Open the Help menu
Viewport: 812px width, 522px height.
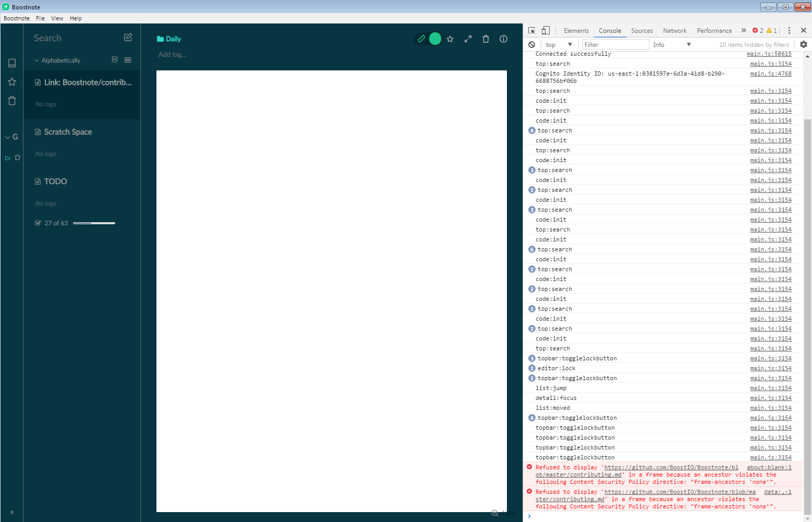[76, 18]
